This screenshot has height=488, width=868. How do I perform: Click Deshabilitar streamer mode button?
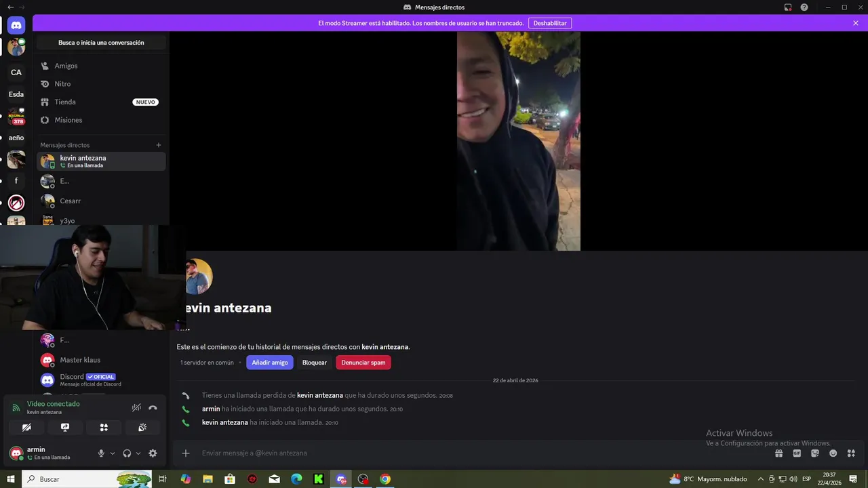(x=550, y=23)
